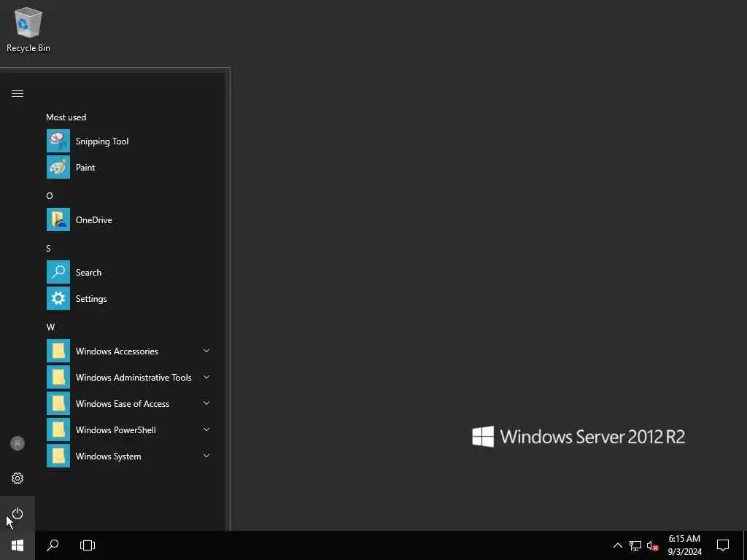Click the Power button in Start menu
Viewport: 747px width, 560px height.
click(18, 514)
